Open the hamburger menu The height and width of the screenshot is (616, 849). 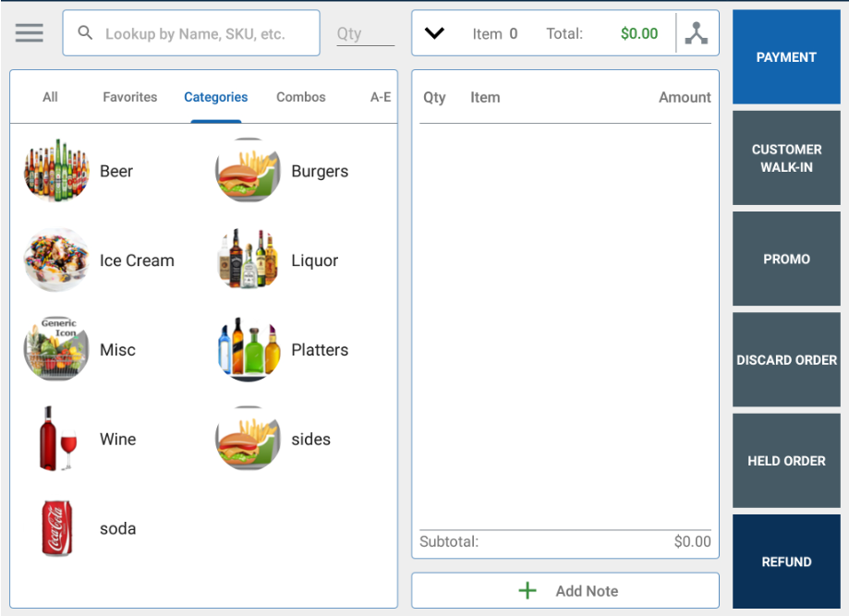[30, 33]
